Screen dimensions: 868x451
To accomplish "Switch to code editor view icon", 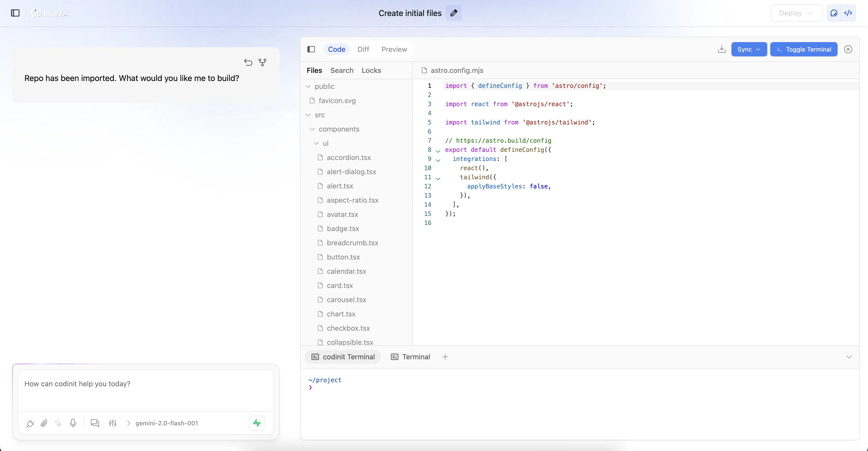I will [848, 13].
